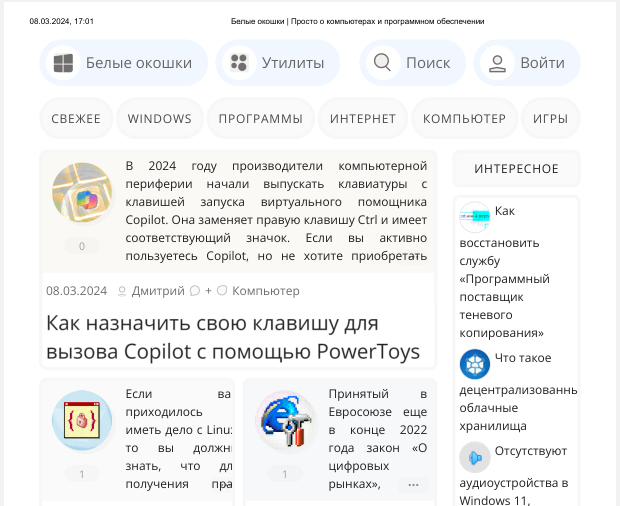Viewport: 620px width, 506px height.
Task: Click the user profile icon next to Войти
Action: pyautogui.click(x=497, y=63)
